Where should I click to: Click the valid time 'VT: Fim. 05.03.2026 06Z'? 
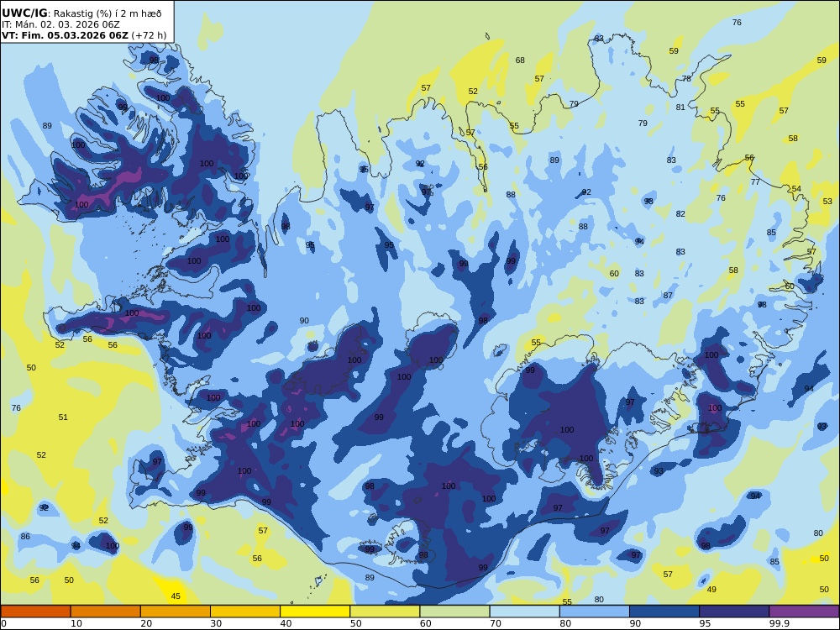pyautogui.click(x=65, y=35)
